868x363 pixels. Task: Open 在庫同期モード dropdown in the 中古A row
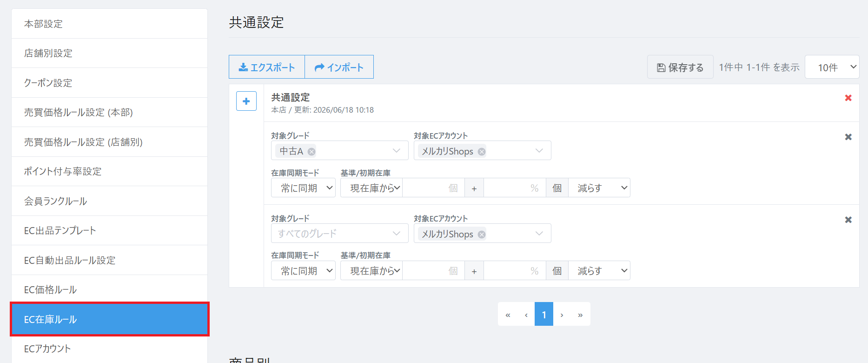coord(303,188)
